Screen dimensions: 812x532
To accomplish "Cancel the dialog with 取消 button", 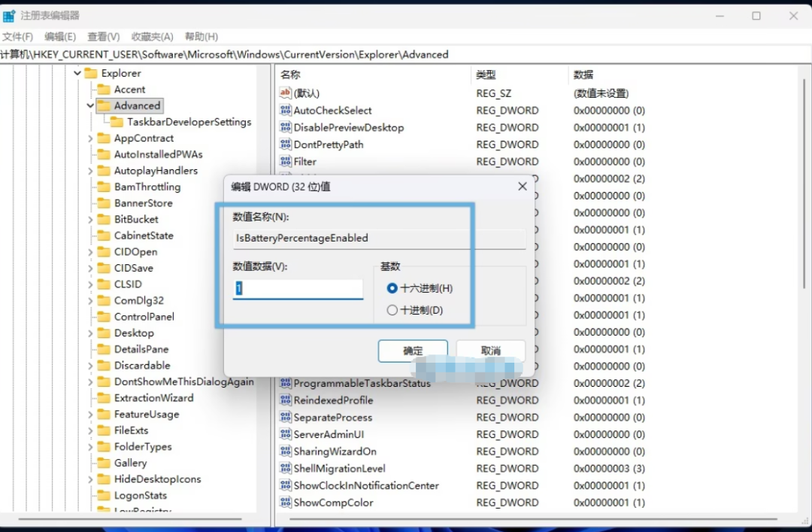I will tap(490, 351).
